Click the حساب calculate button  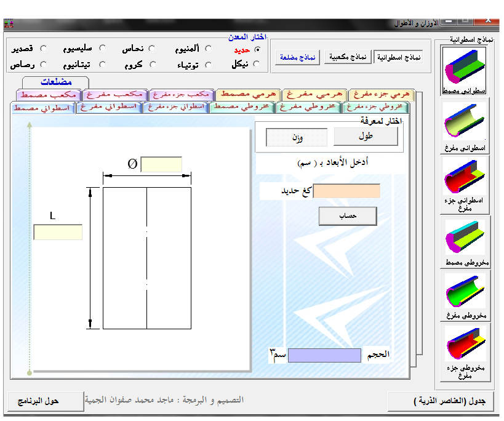tap(348, 216)
